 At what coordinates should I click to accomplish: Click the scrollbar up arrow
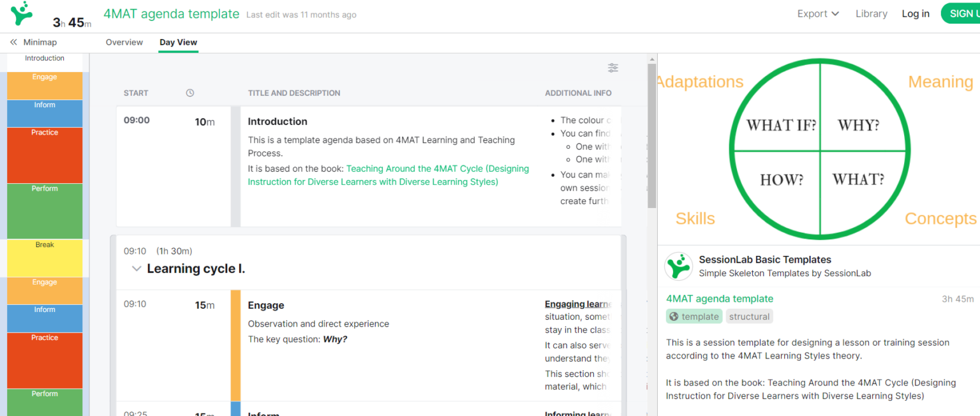tap(652, 59)
